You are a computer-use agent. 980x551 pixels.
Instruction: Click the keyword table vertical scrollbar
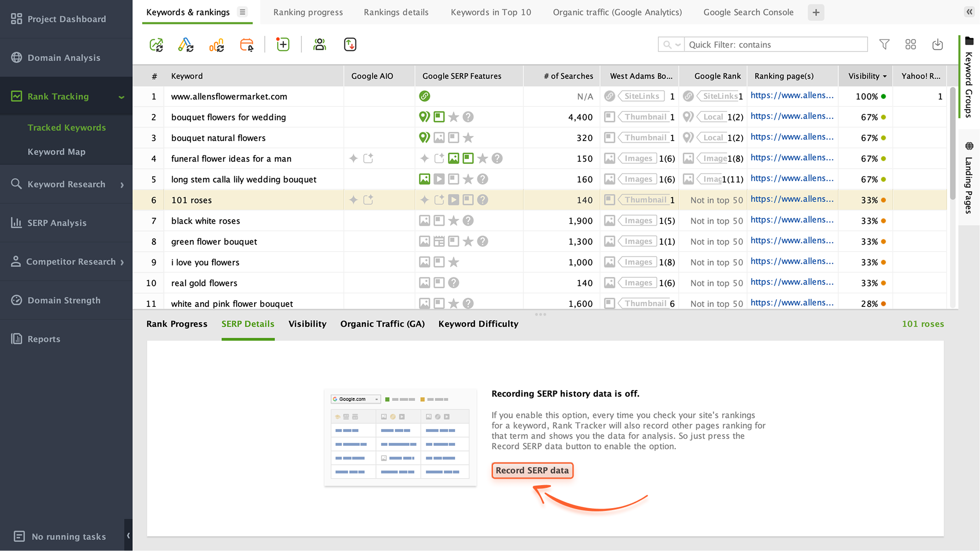click(952, 143)
